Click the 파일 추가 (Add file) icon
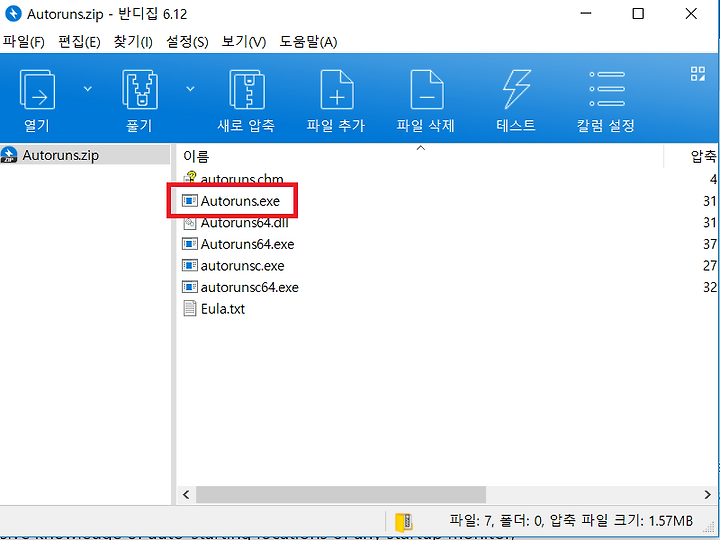Image resolution: width=720 pixels, height=540 pixels. [337, 90]
